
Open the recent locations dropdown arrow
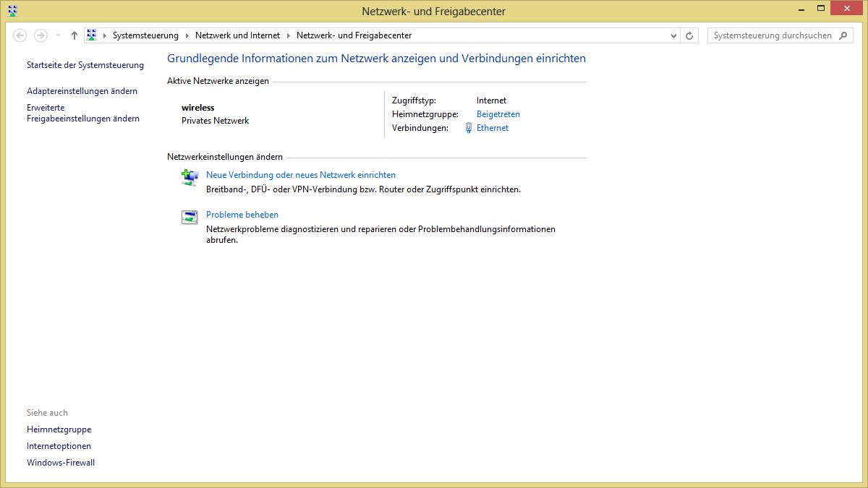[58, 35]
